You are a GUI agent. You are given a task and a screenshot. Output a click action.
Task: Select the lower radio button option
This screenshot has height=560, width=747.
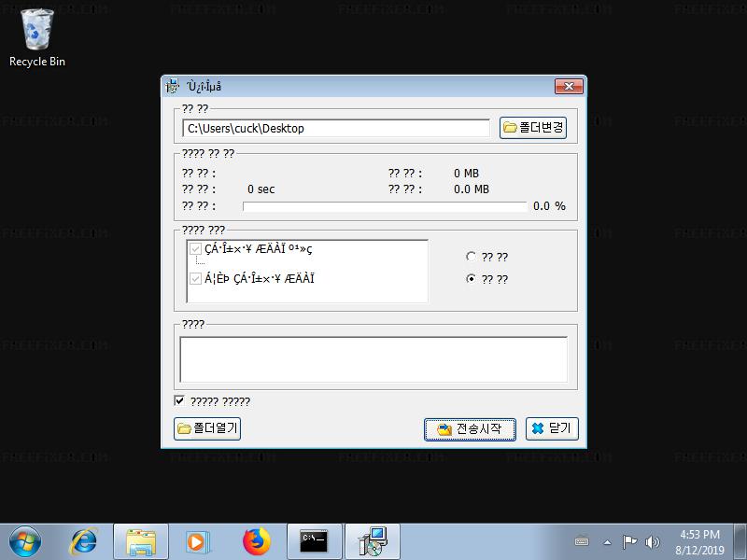point(472,279)
